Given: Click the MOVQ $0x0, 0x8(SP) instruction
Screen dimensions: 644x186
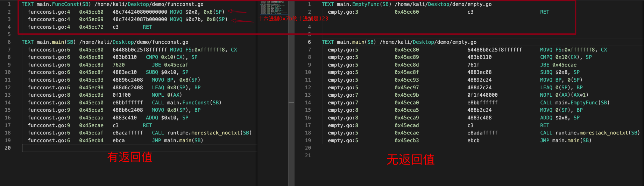Looking at the screenshot, I should 197,12.
